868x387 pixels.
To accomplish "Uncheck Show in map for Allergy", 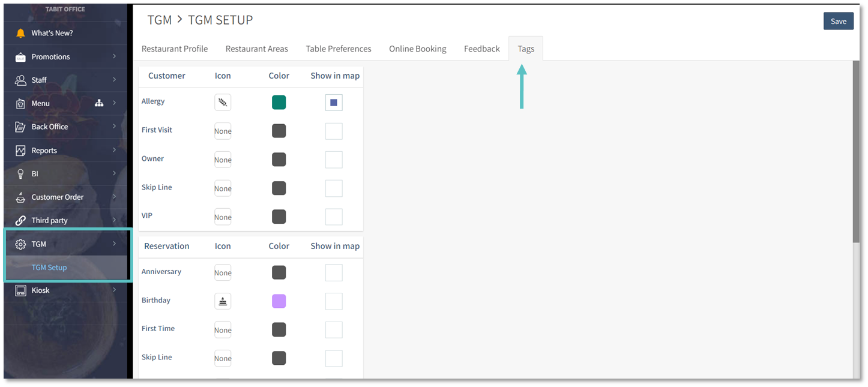I will (334, 103).
